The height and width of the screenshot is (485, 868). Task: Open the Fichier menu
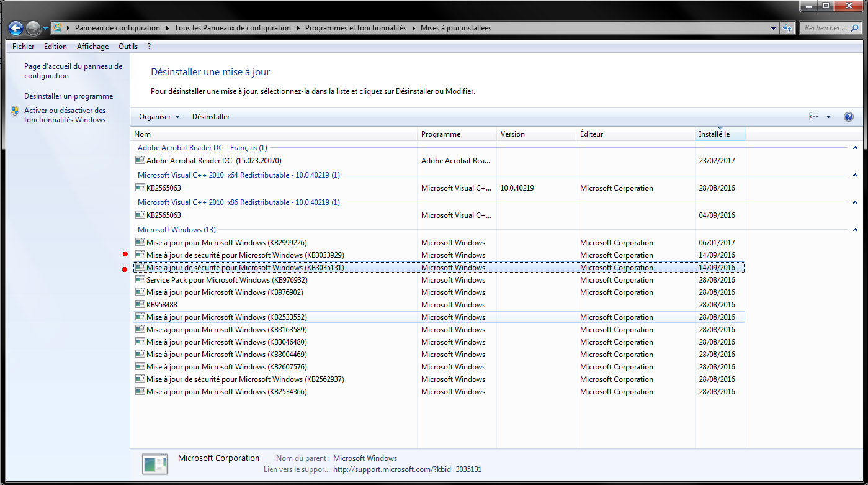(x=23, y=47)
